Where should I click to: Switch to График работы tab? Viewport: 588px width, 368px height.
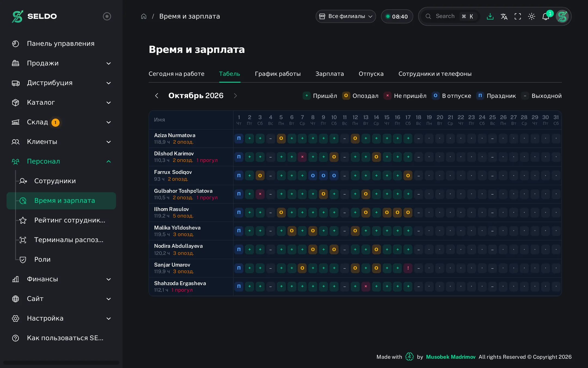coord(278,74)
